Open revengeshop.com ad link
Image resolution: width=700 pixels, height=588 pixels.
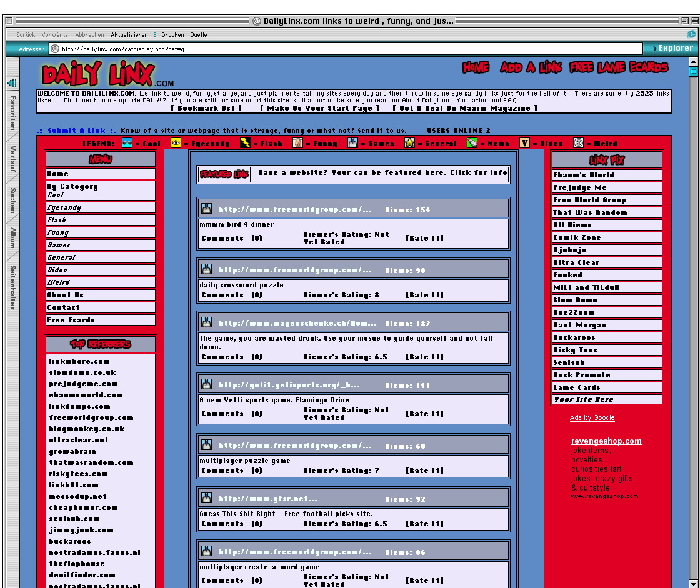(606, 441)
